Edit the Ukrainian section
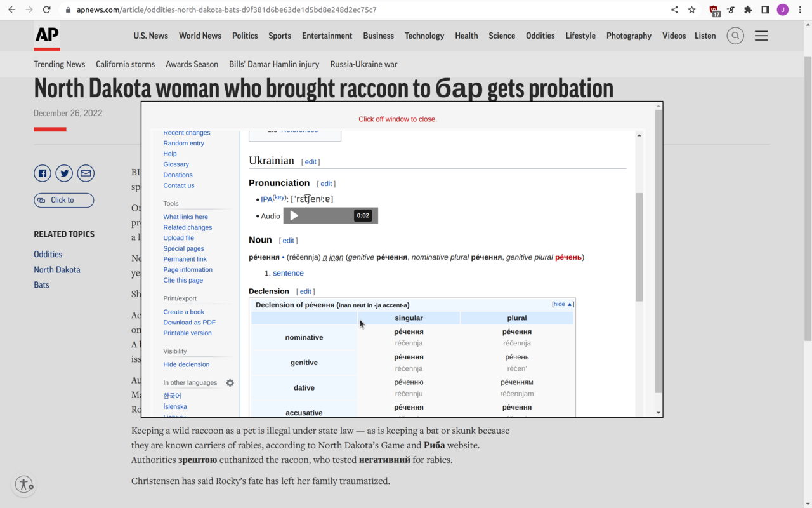Screen dimensions: 812x508 click(x=310, y=162)
